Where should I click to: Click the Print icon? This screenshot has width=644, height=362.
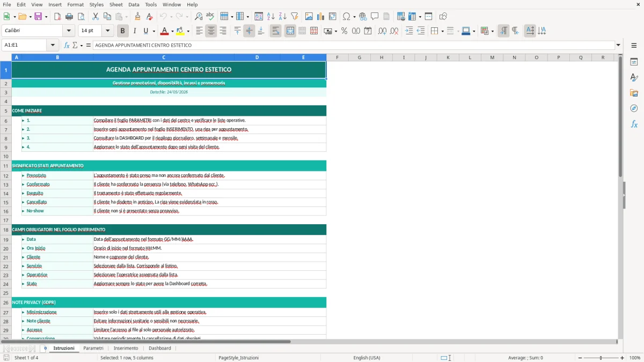click(69, 17)
